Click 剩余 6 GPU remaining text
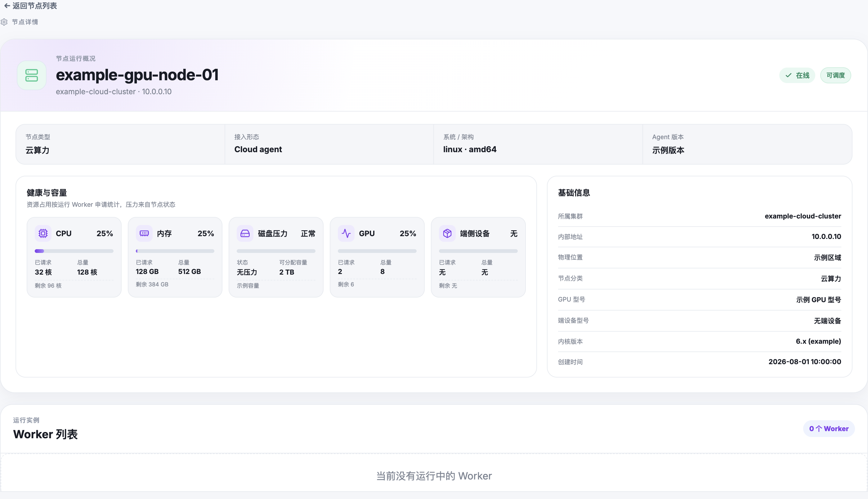Image resolution: width=868 pixels, height=499 pixels. tap(346, 285)
